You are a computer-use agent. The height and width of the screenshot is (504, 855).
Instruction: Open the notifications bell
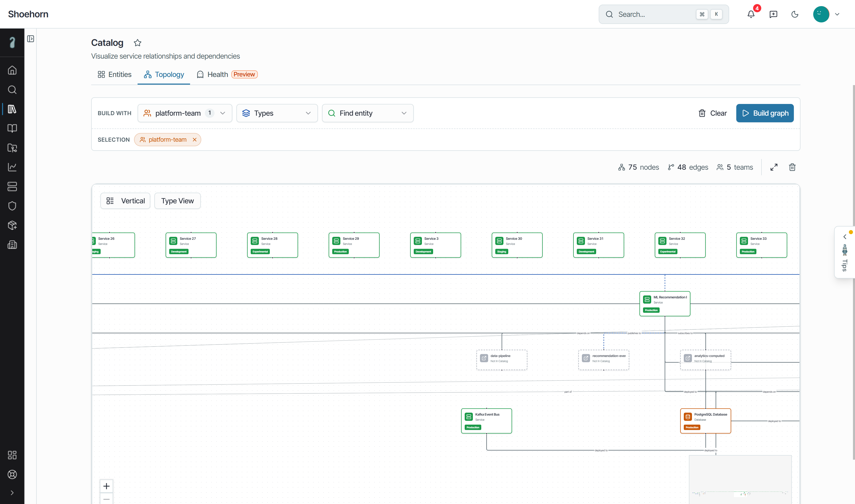pyautogui.click(x=751, y=14)
